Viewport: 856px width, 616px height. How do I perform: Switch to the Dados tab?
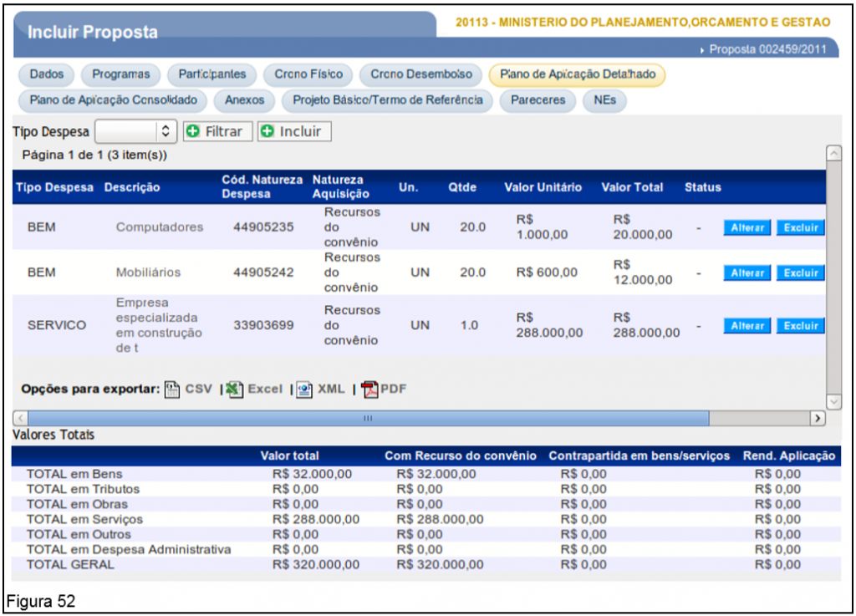[x=46, y=74]
